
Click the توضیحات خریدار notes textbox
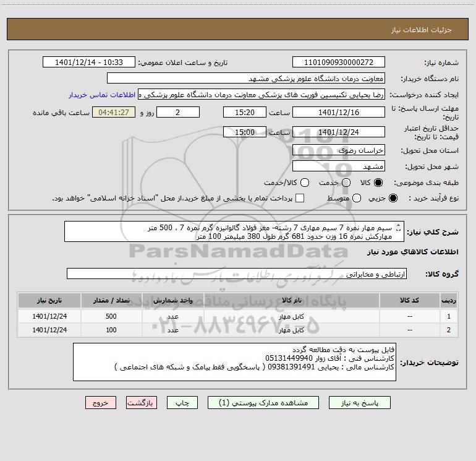point(235,362)
